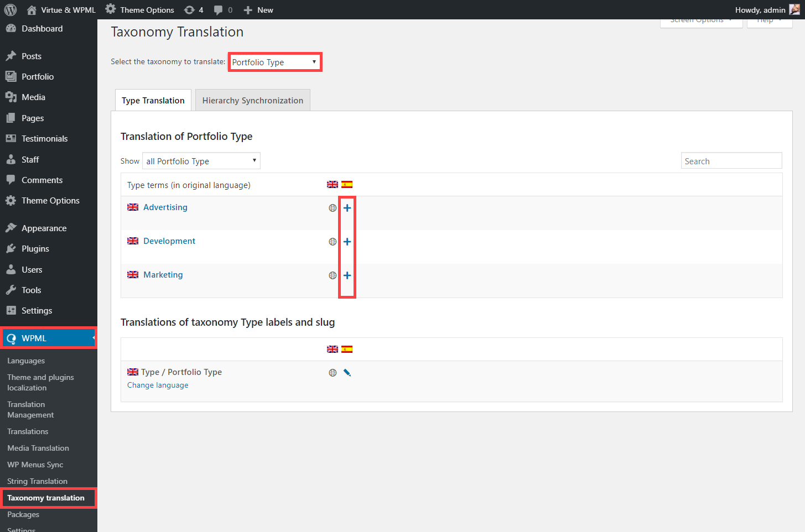Open Show filter 'all Portfolio Type' dropdown
805x532 pixels.
(201, 161)
